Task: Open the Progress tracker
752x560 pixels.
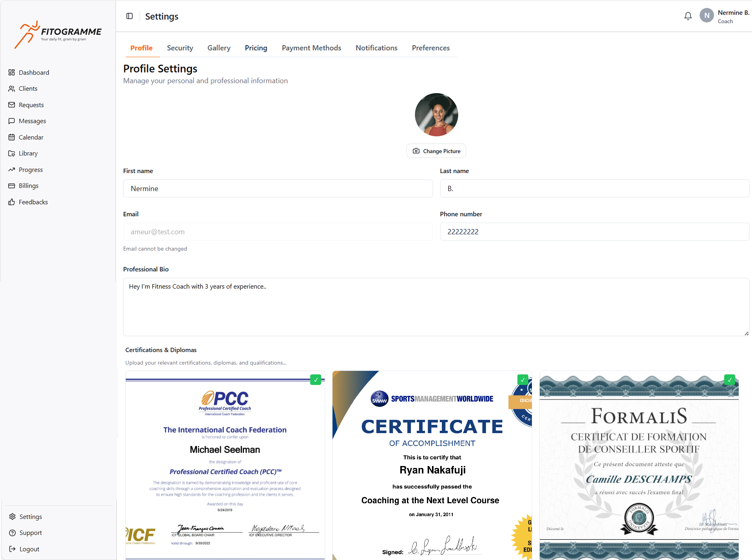Action: point(31,169)
